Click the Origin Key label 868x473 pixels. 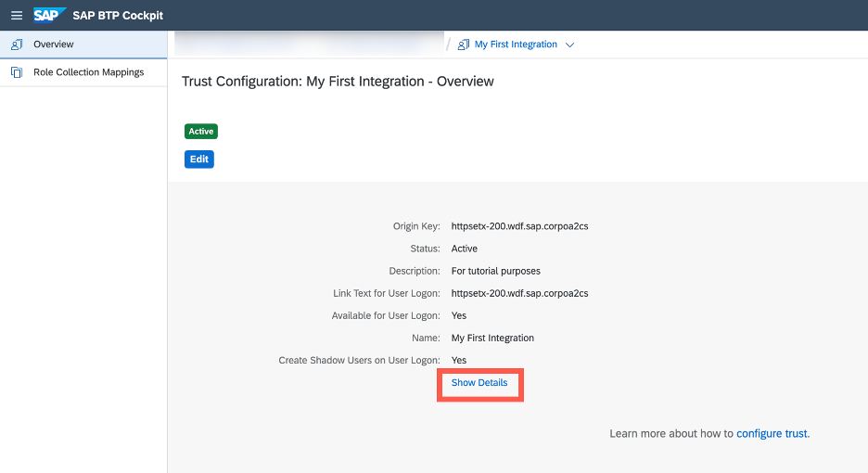click(x=416, y=226)
